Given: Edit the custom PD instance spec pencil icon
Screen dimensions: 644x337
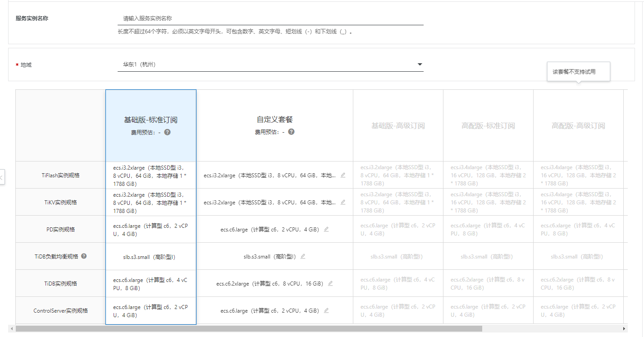Looking at the screenshot, I should 326,229.
